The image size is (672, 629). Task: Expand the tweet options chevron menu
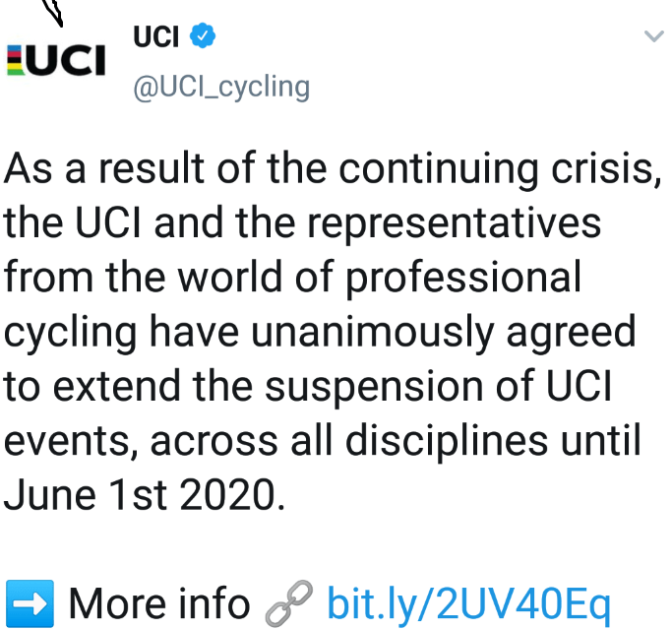click(x=653, y=36)
